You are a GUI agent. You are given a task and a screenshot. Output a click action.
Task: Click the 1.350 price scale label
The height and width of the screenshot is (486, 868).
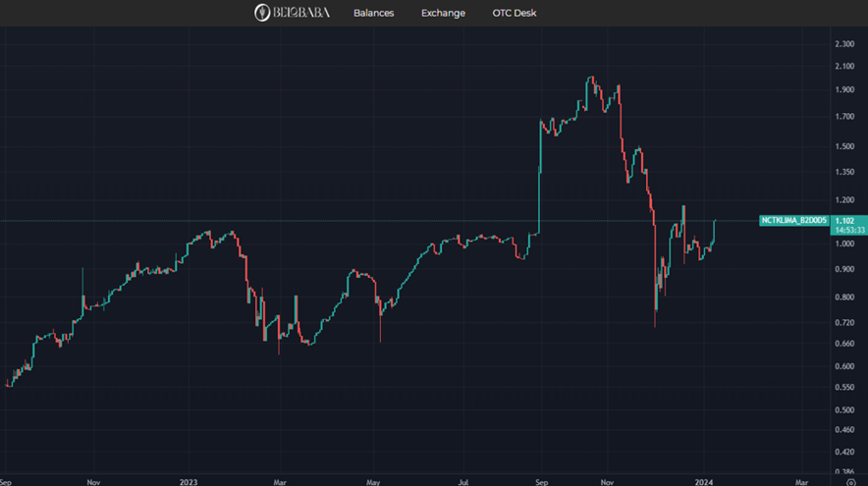click(843, 172)
